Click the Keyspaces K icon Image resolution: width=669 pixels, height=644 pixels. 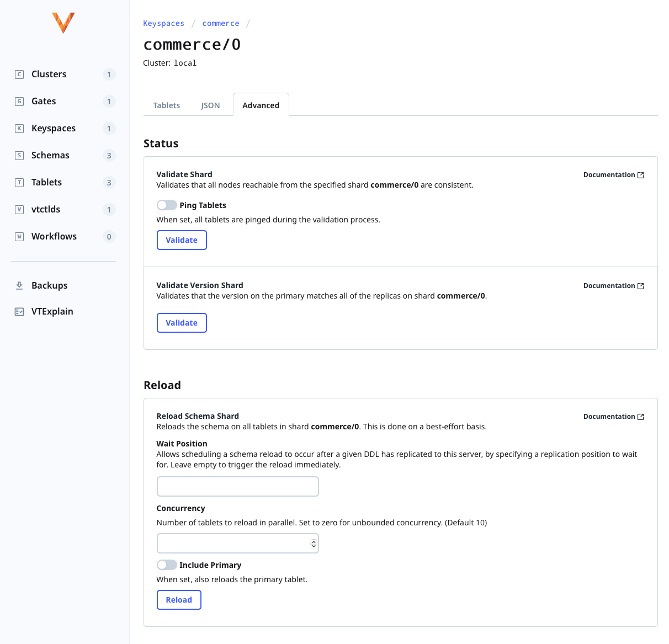(x=19, y=128)
